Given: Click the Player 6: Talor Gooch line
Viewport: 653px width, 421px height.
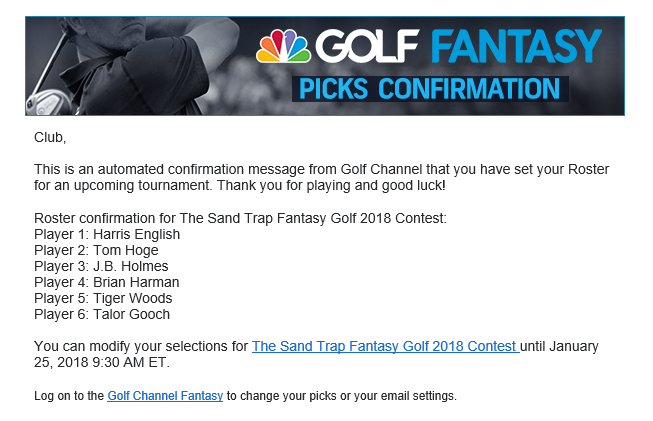Looking at the screenshot, I should [102, 314].
